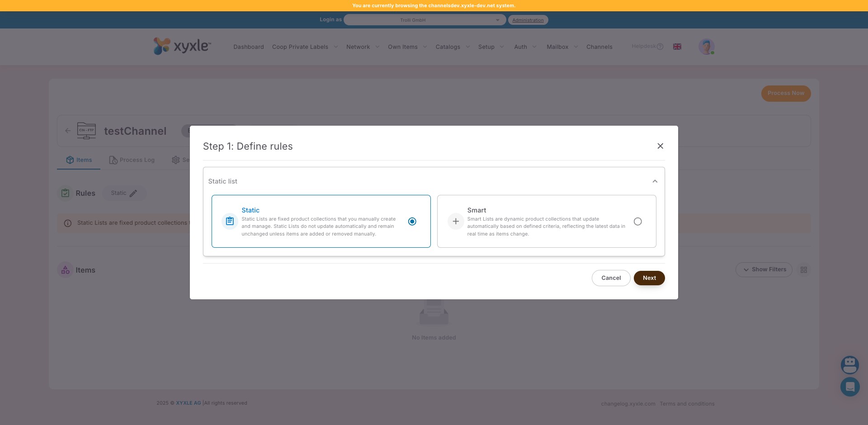Screen dimensions: 868x425
Task: Collapse the Static list section chevron
Action: 655,181
